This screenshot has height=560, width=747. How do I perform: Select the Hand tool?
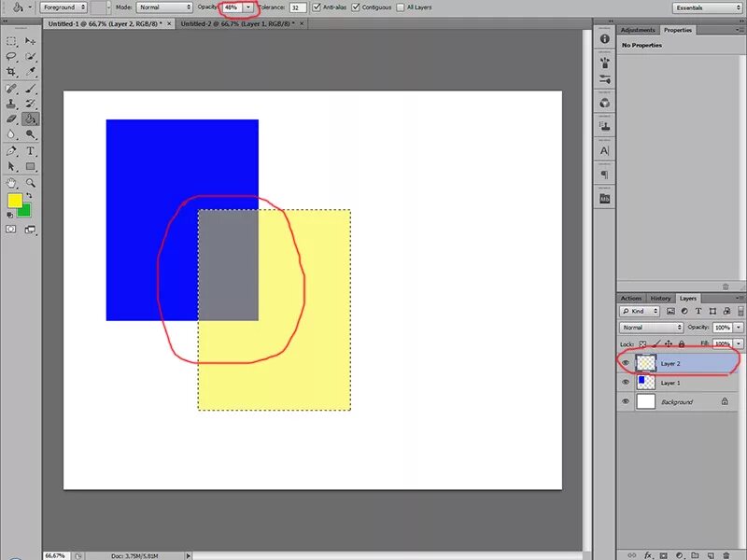(x=11, y=183)
